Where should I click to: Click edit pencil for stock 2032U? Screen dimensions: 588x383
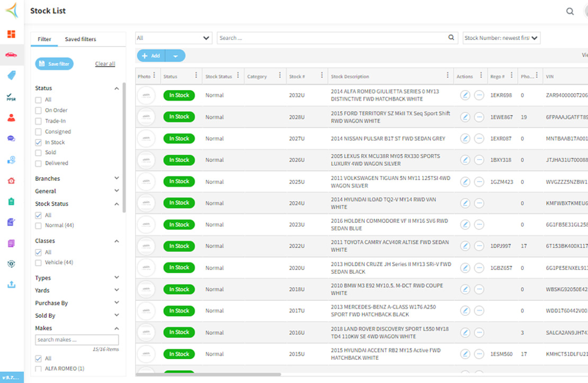[x=465, y=95]
